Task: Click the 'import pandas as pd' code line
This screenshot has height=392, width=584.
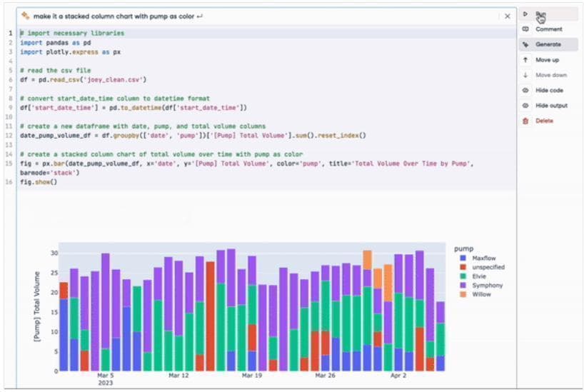Action: 56,42
